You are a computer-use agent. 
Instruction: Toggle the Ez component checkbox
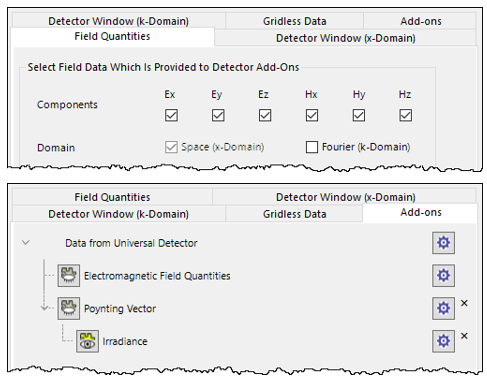coord(265,115)
